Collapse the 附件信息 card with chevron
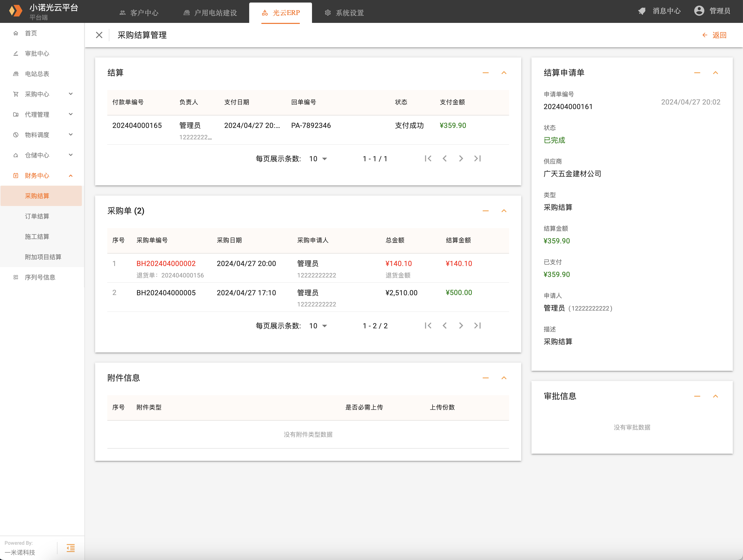Image resolution: width=743 pixels, height=560 pixels. point(504,378)
